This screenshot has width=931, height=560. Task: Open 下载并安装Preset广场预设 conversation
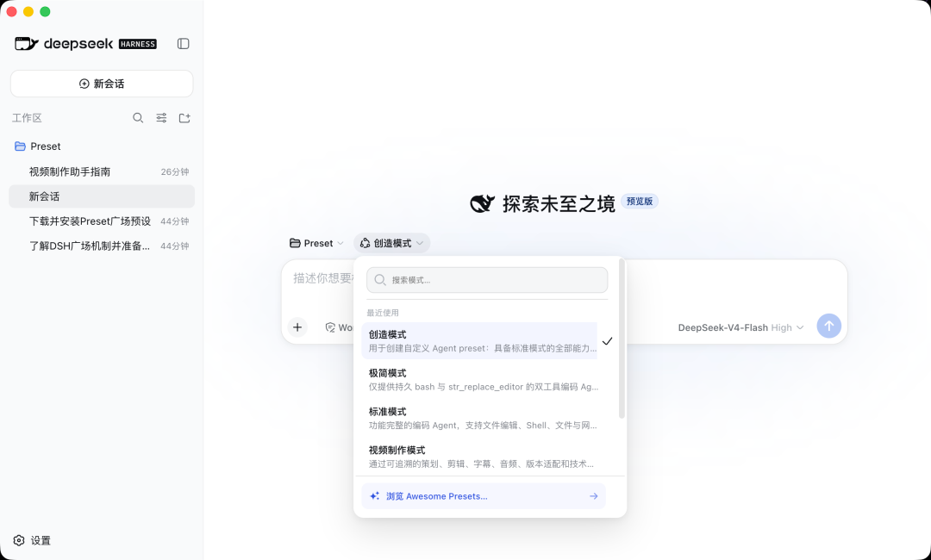pos(102,221)
